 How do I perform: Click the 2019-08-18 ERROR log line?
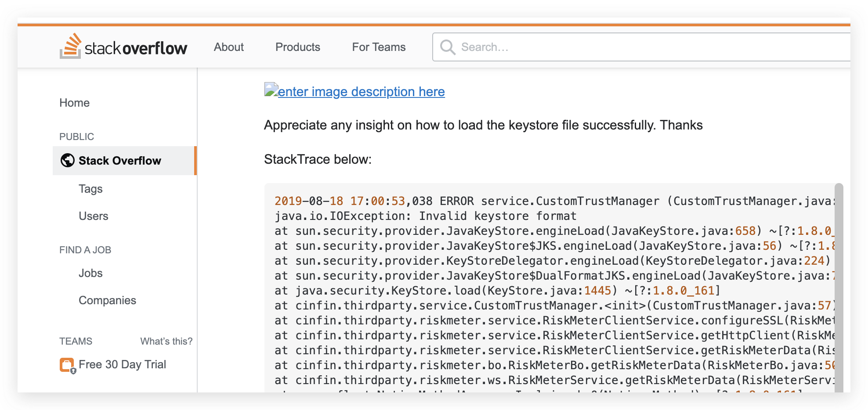[x=554, y=201]
